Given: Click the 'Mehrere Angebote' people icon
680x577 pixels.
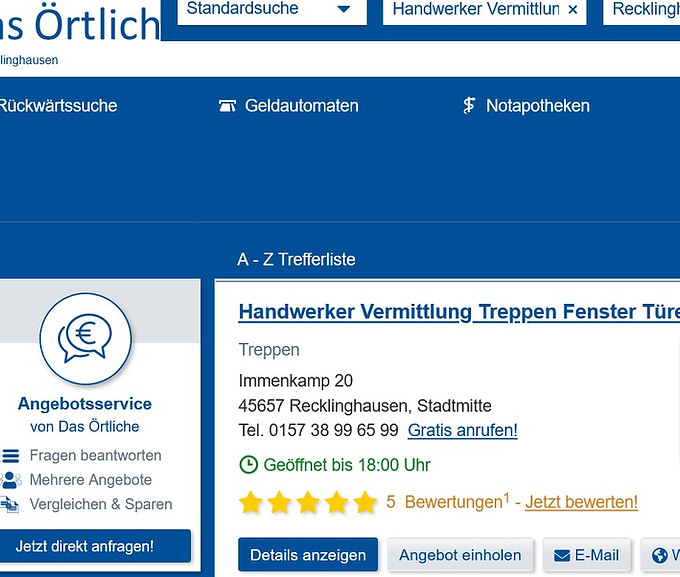Looking at the screenshot, I should 10,480.
